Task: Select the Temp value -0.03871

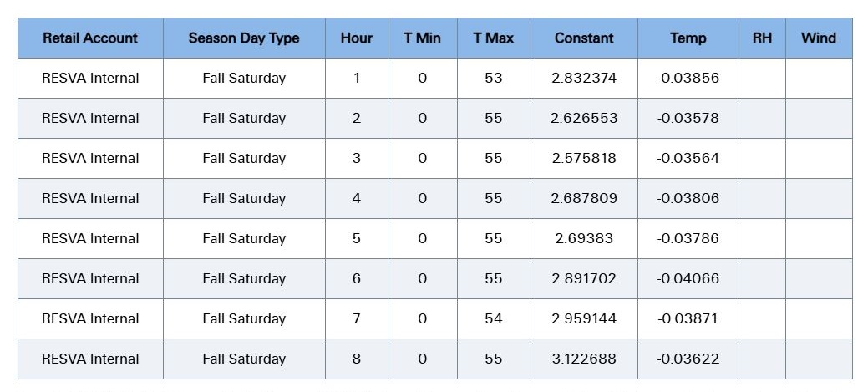Action: pyautogui.click(x=688, y=319)
